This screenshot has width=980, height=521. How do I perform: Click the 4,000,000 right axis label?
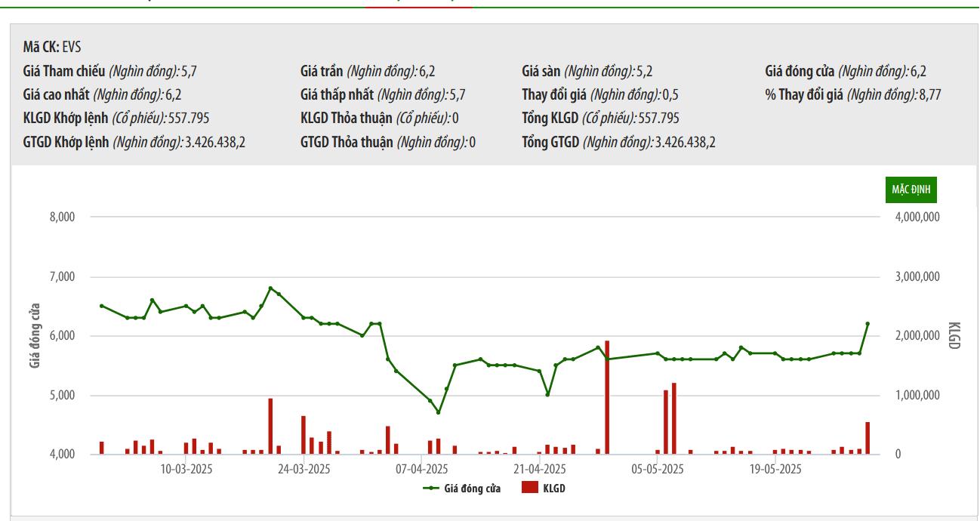918,217
